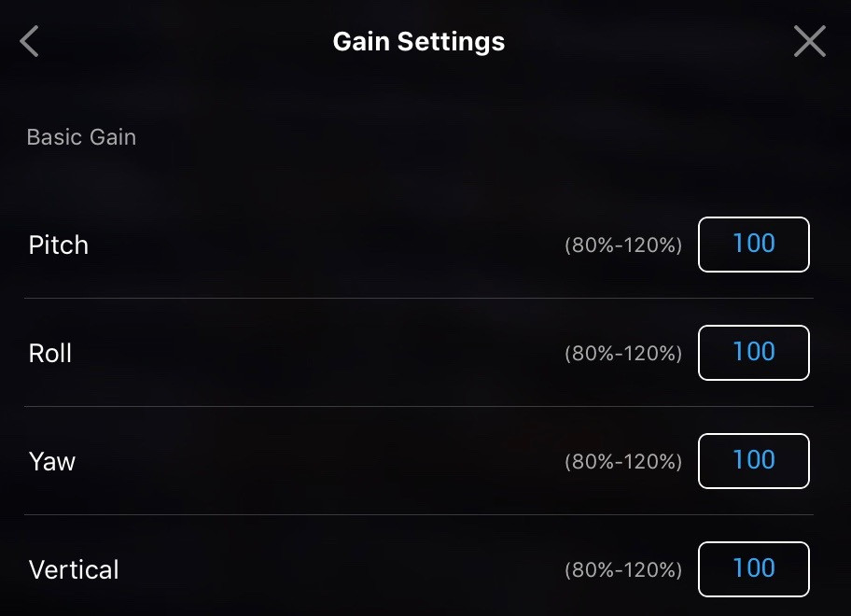
Task: Click the Vertical (80%-120%) range hint
Action: (x=623, y=570)
